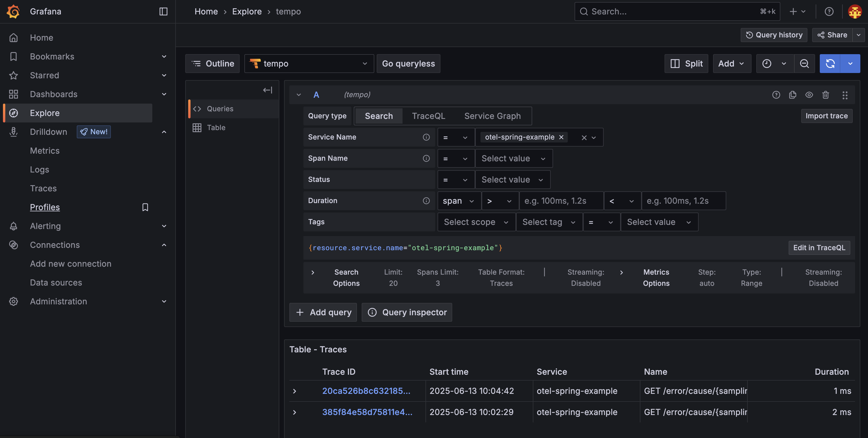Click the minimum duration input field
Screen dimensions: 868x438
click(561, 201)
